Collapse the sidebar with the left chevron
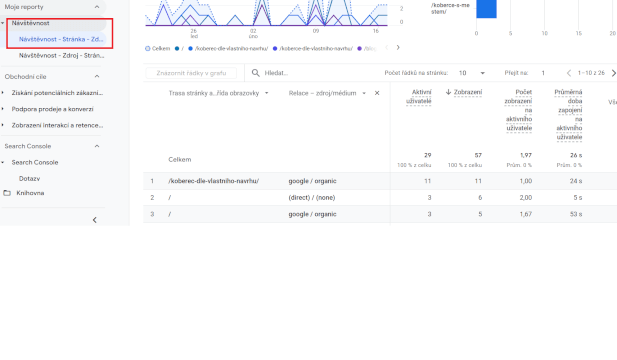 (x=94, y=220)
